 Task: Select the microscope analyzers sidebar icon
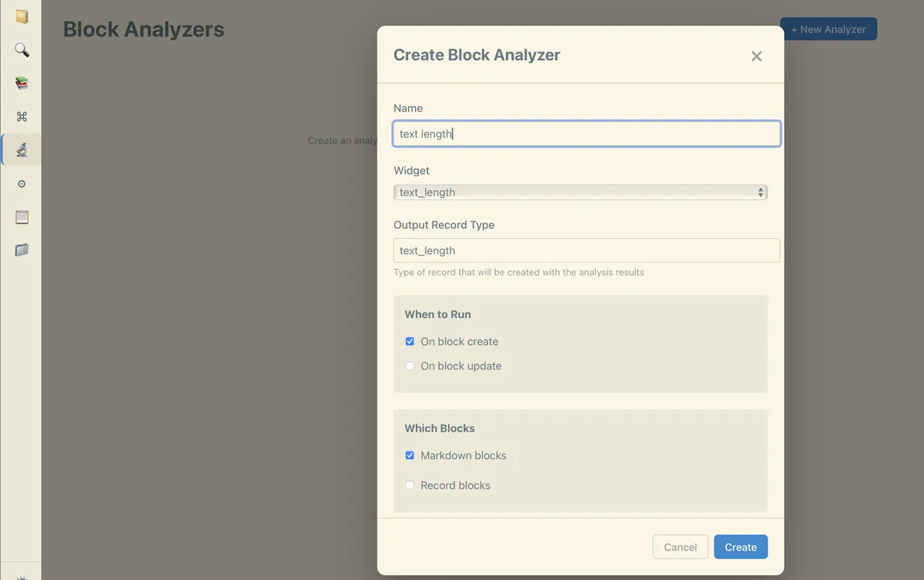point(22,149)
